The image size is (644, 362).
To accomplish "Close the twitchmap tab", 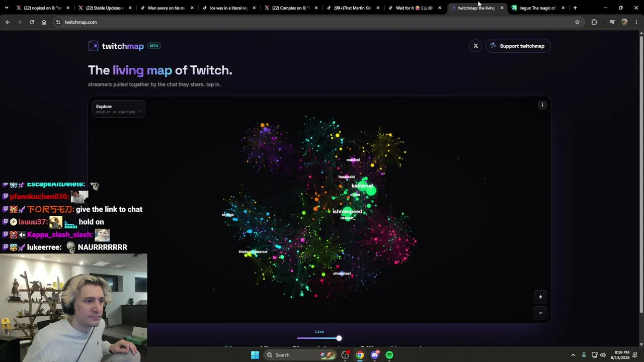I will click(x=502, y=8).
